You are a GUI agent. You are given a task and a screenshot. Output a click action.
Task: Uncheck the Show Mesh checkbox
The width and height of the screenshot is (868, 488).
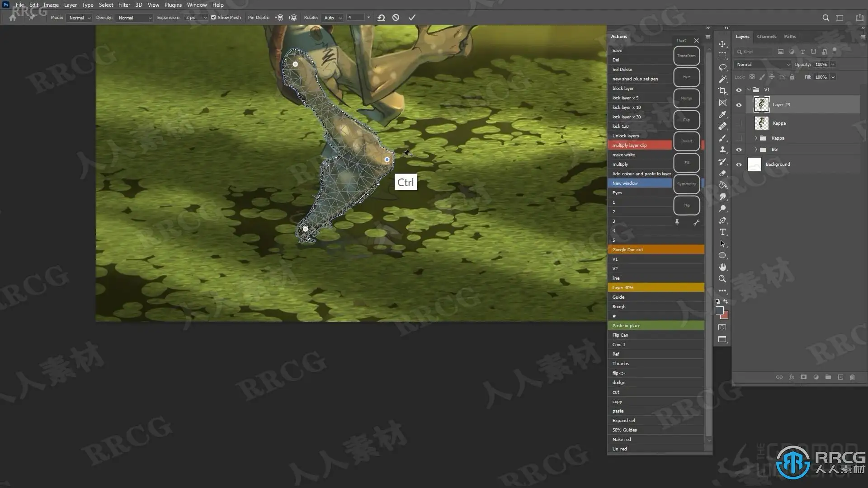pyautogui.click(x=213, y=18)
